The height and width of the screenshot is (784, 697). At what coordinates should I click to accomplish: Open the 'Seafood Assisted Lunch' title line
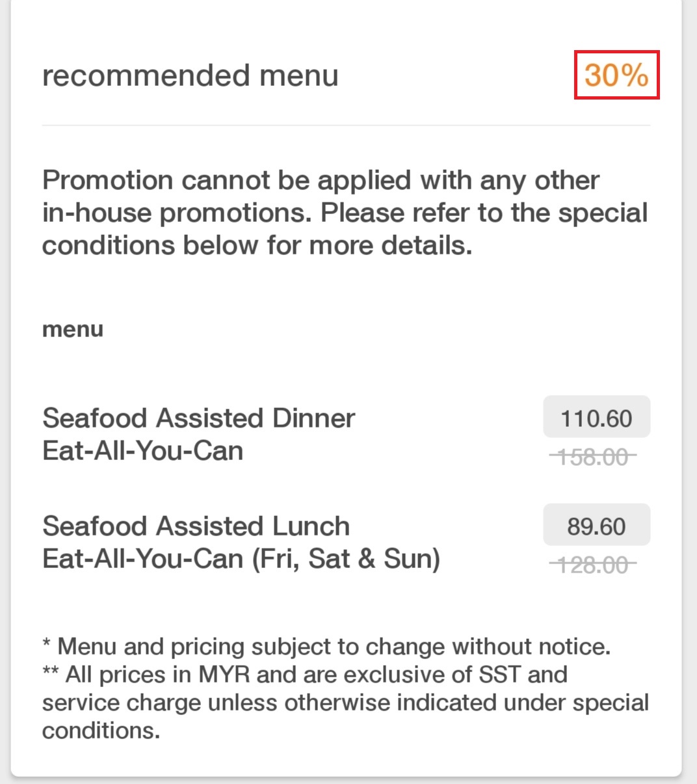click(x=196, y=526)
